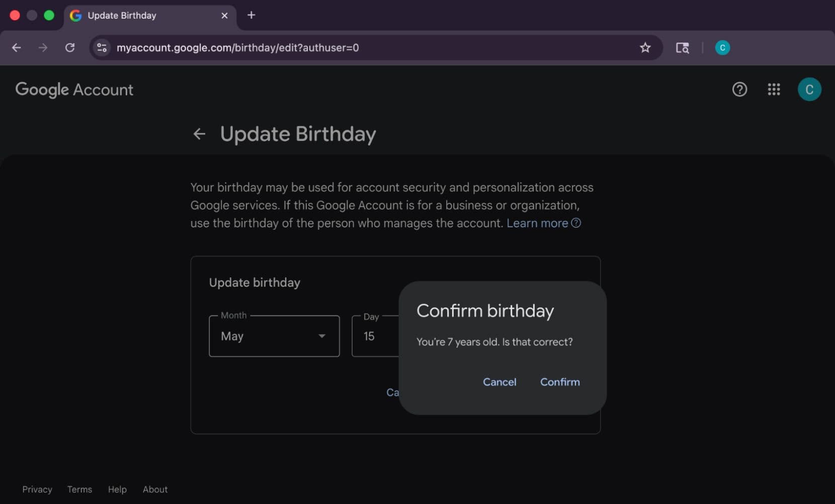
Task: Reload the page with the refresh icon
Action: (70, 48)
